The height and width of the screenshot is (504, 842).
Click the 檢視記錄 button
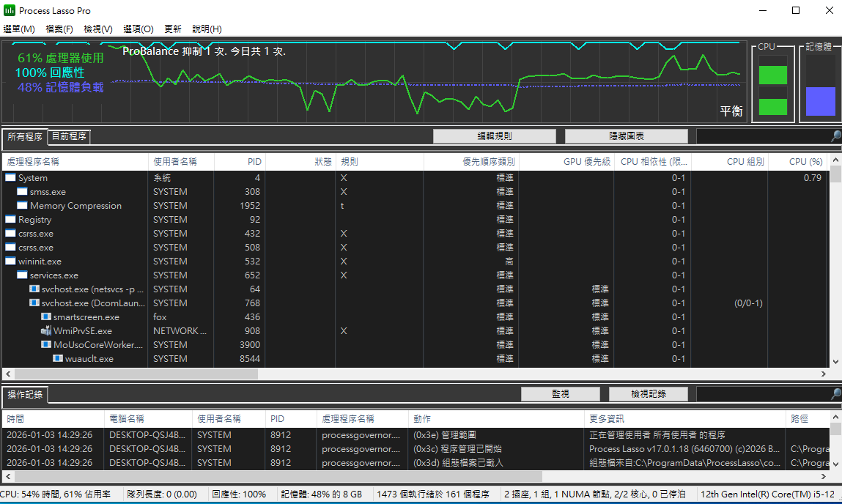pyautogui.click(x=648, y=394)
